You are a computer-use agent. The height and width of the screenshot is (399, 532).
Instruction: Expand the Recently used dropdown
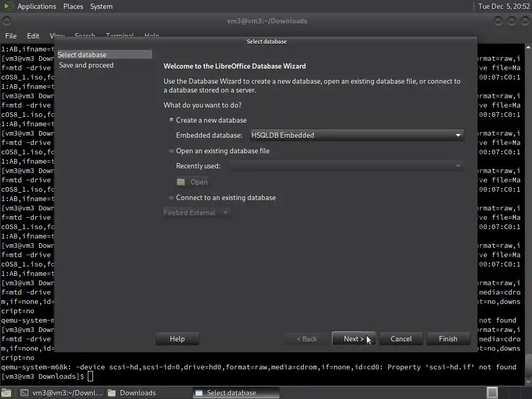(345, 166)
